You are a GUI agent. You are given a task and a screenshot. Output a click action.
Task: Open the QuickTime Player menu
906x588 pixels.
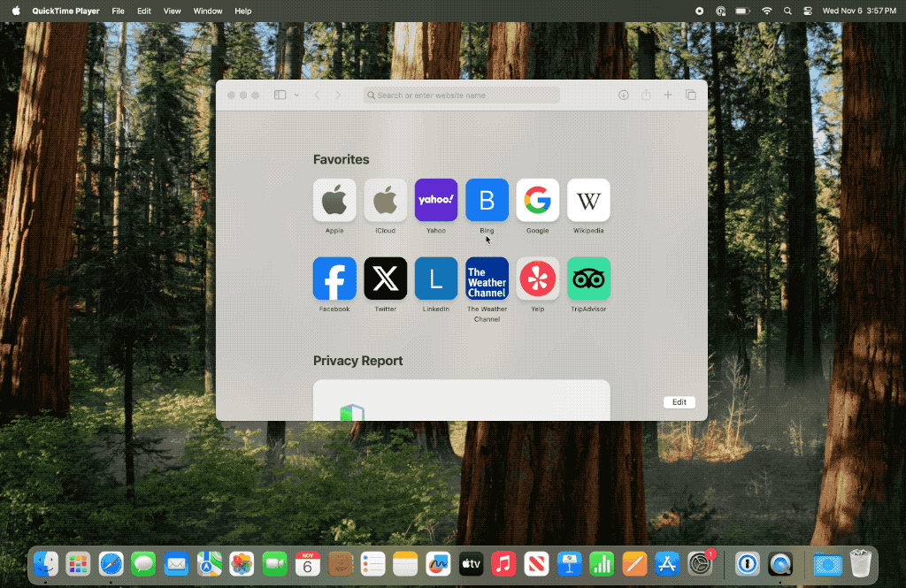tap(65, 11)
